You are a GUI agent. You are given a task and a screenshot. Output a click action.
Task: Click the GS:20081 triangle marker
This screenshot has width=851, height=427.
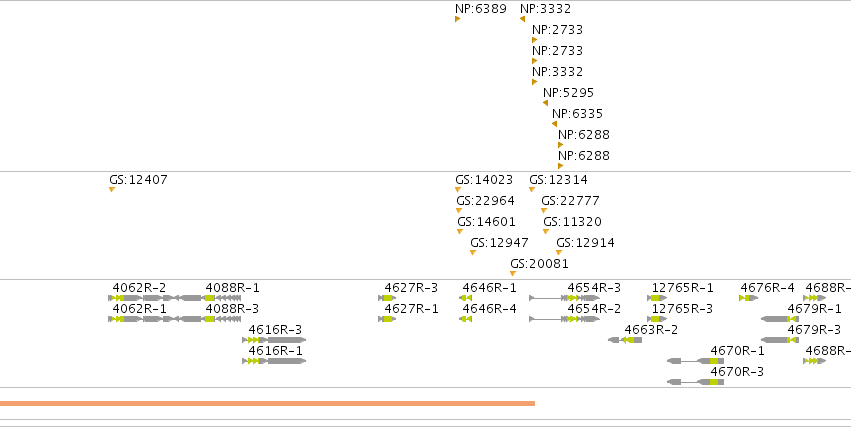click(x=513, y=273)
